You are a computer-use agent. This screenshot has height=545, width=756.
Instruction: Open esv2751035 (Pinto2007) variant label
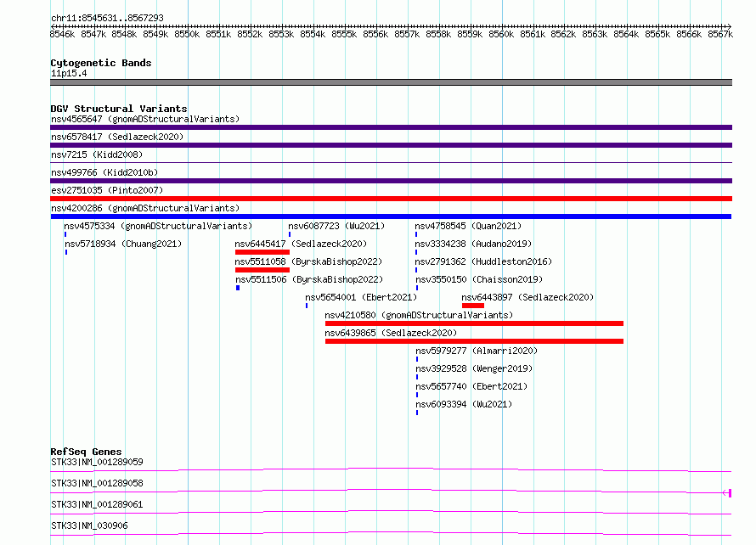coord(107,190)
